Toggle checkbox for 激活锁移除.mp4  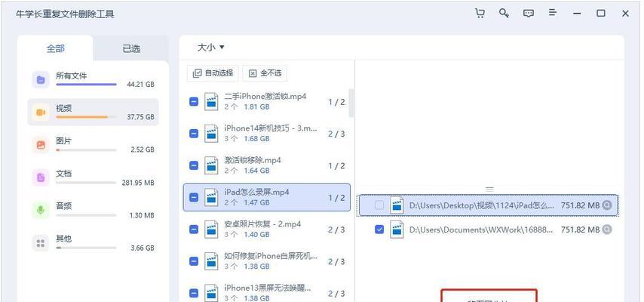point(194,165)
